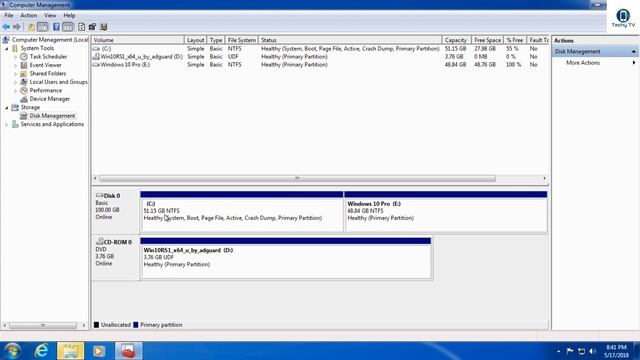Image resolution: width=640 pixels, height=360 pixels.
Task: Sort by the Type column header
Action: (x=216, y=40)
